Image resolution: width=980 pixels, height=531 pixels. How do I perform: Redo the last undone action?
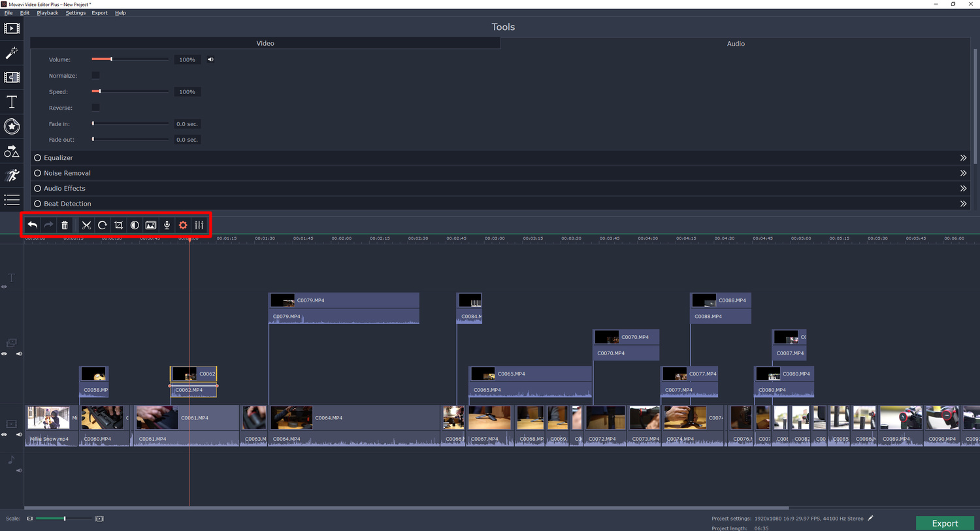pyautogui.click(x=48, y=225)
